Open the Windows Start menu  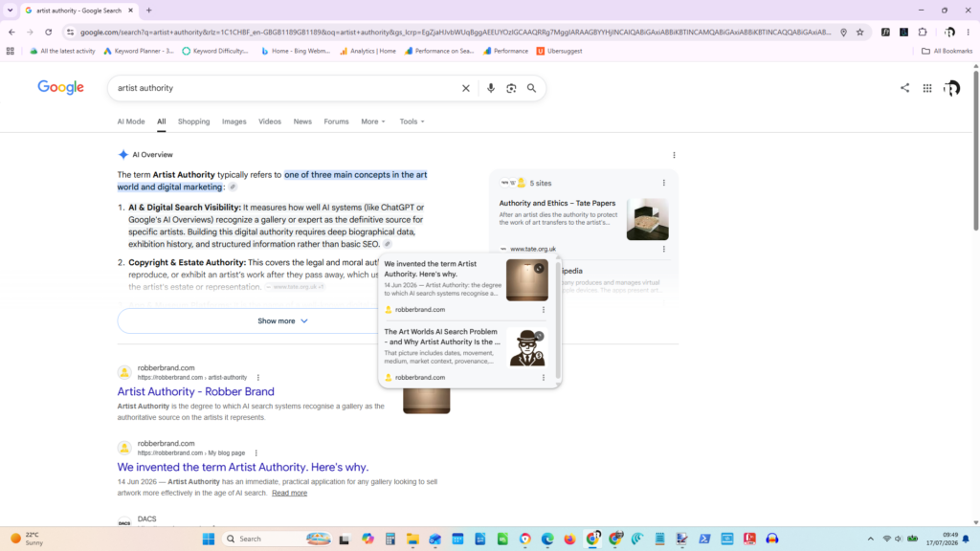[208, 539]
